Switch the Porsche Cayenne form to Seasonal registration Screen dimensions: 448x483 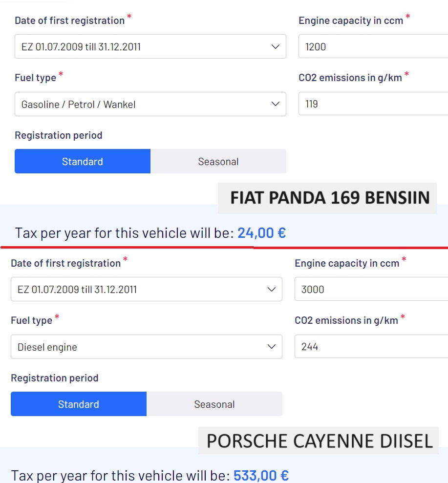pos(214,404)
